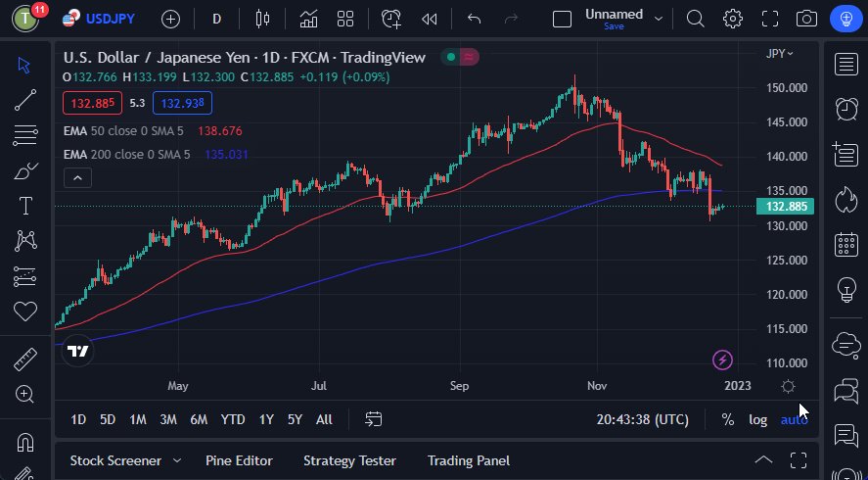This screenshot has width=868, height=480.
Task: Toggle auto scale mode
Action: 793,419
